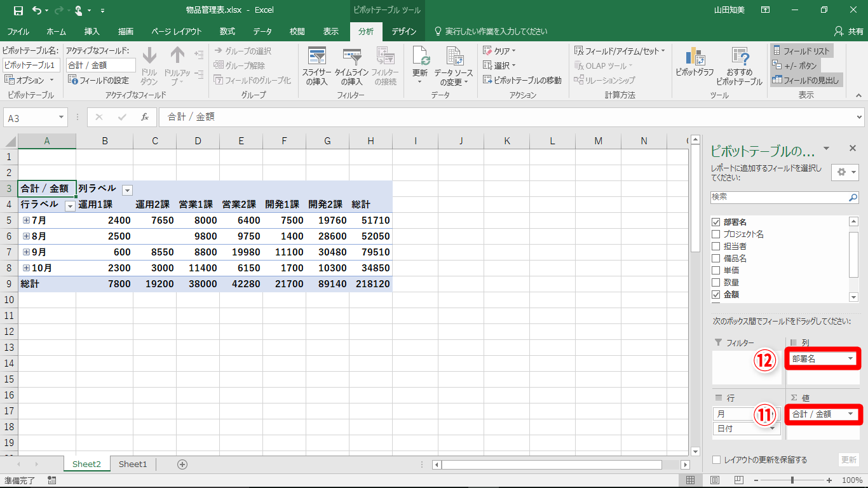The width and height of the screenshot is (868, 488).
Task: Check the 備品名 field checkbox
Action: pos(716,258)
